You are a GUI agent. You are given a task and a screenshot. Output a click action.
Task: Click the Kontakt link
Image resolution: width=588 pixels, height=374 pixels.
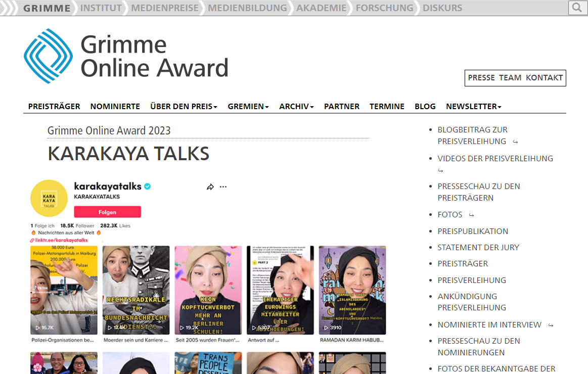click(544, 77)
